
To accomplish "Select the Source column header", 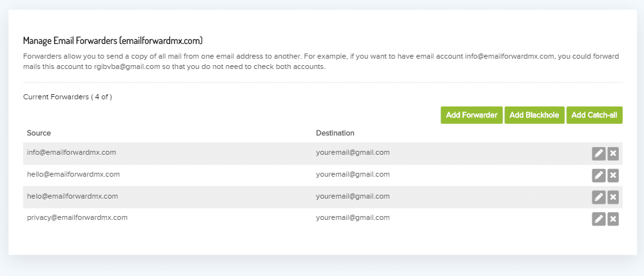I will [39, 133].
